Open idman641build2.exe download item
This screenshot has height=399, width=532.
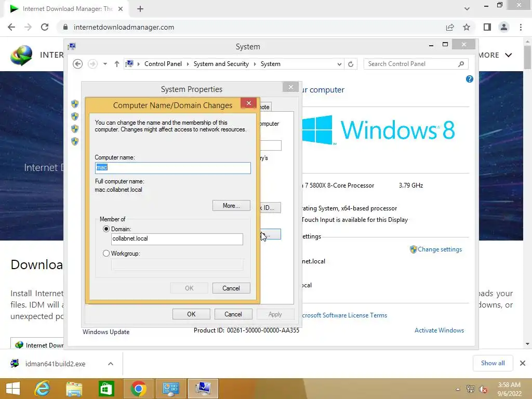[x=55, y=364]
